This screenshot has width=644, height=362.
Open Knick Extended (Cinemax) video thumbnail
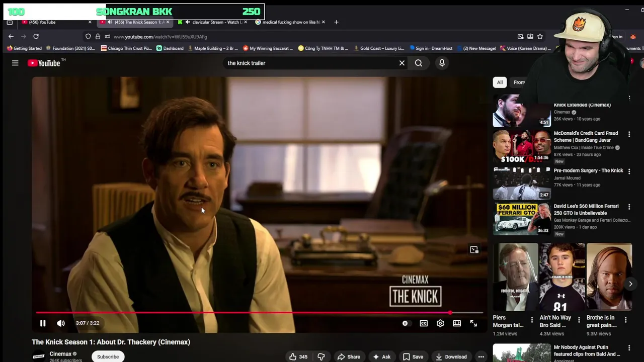coord(522,111)
